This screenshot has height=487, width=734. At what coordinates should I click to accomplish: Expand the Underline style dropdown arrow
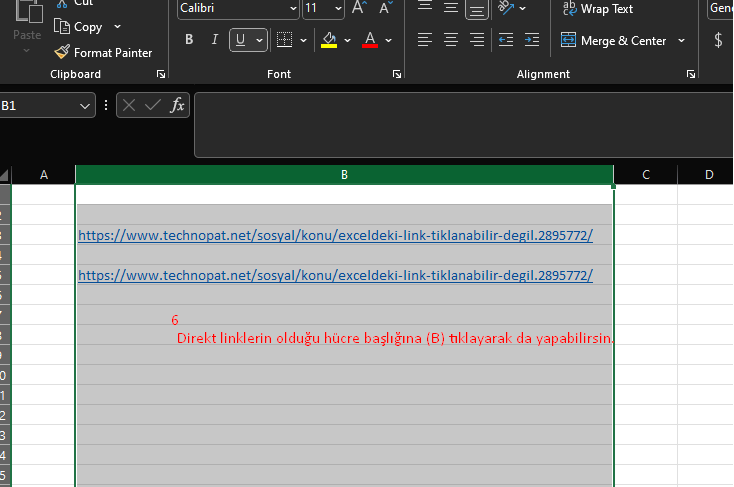pos(259,40)
